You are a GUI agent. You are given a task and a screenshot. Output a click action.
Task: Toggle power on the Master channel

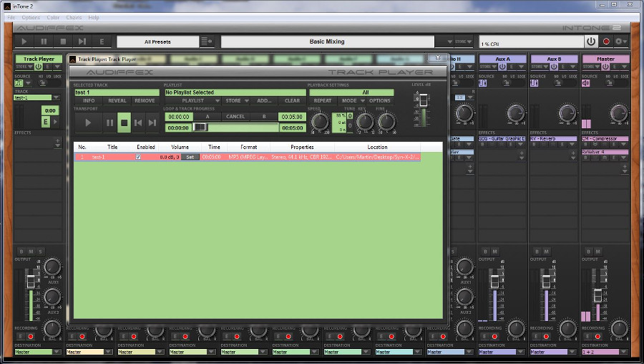[x=605, y=67]
